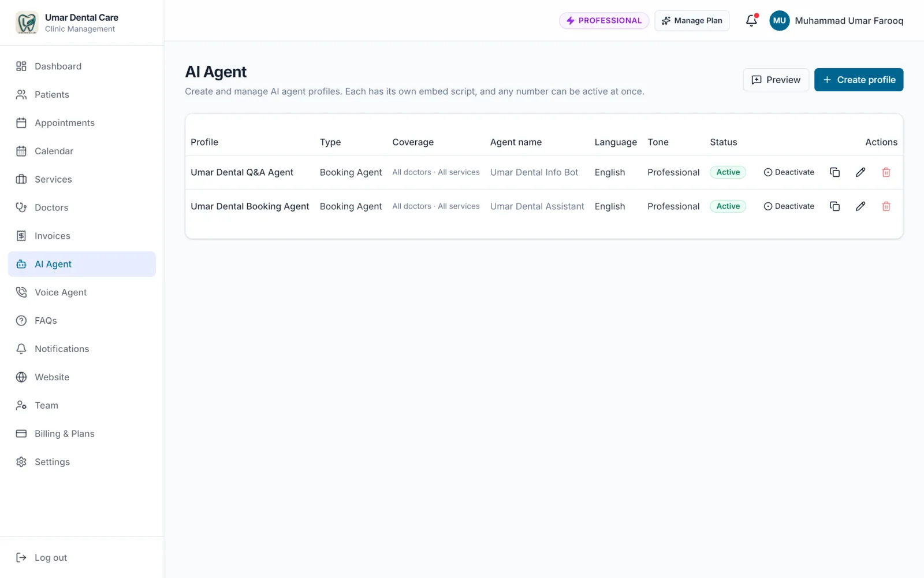Viewport: 924px width, 578px height.
Task: Click the Active badge of Q&A Agent row
Action: click(728, 172)
